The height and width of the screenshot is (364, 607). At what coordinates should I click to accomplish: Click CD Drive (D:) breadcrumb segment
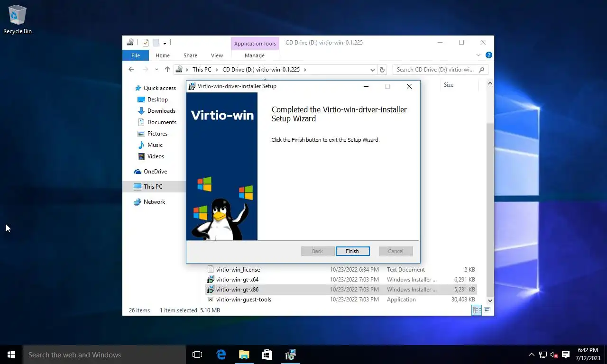(261, 70)
